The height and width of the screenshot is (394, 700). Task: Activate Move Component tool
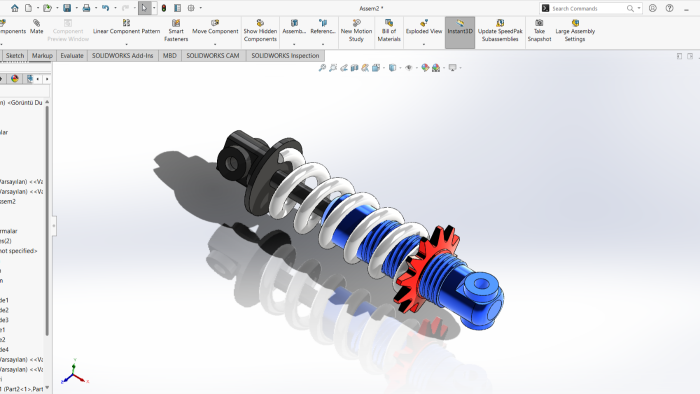pos(215,27)
